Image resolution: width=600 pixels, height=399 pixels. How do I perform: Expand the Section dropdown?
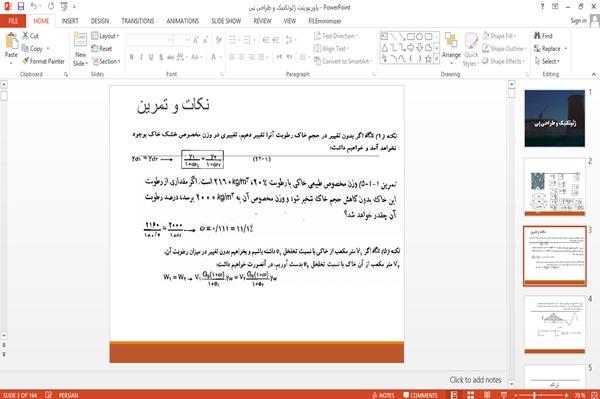[x=106, y=61]
